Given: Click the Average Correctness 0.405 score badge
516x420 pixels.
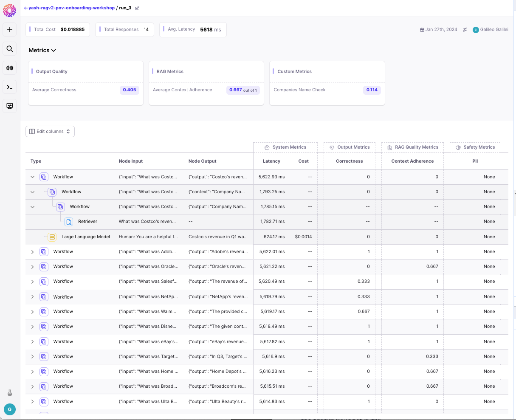Looking at the screenshot, I should coord(129,90).
